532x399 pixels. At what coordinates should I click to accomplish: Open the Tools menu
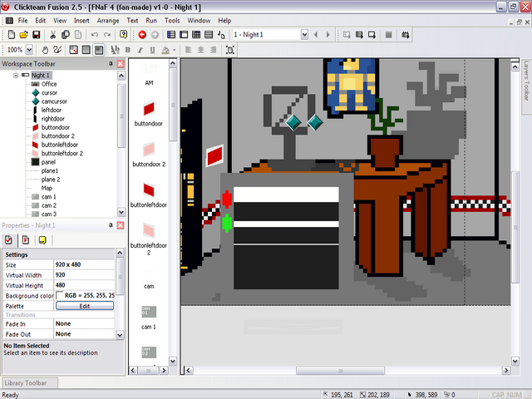click(172, 21)
